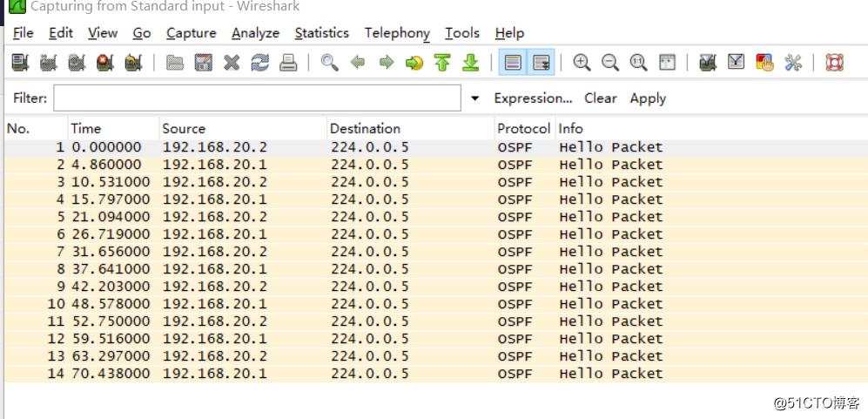Image resolution: width=868 pixels, height=419 pixels.
Task: Select packet with time 37.641000
Action: pyautogui.click(x=436, y=269)
